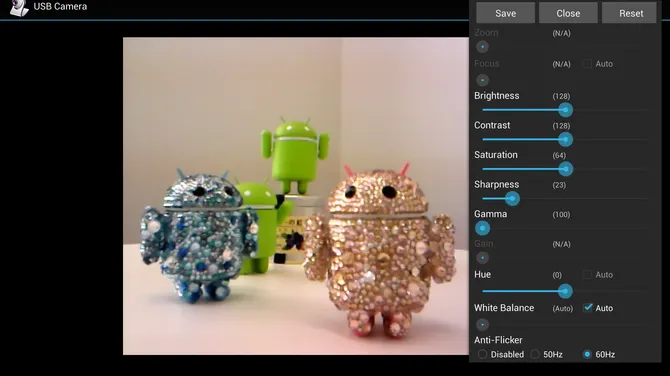Enable the Hue Auto checkbox
Viewport: 670px width, 376px height.
[588, 274]
